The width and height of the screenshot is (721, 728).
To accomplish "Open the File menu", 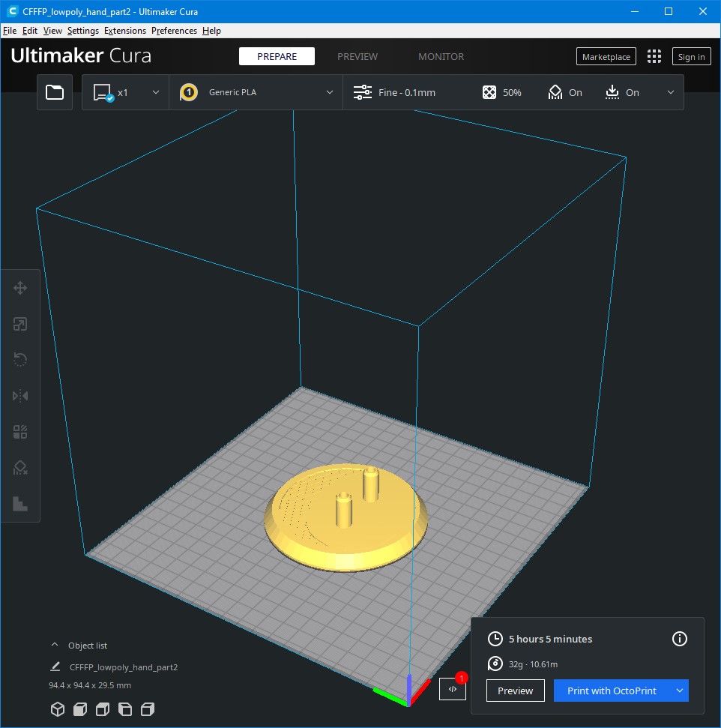I will coord(10,31).
